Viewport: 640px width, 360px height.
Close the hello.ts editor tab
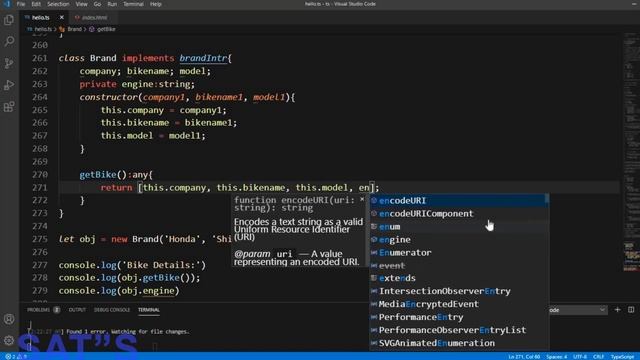click(x=62, y=18)
